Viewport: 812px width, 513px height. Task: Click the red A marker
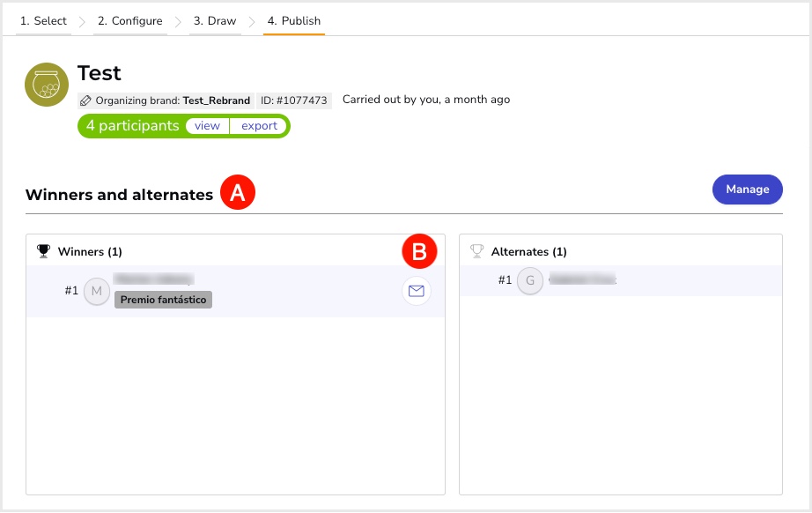coord(237,192)
